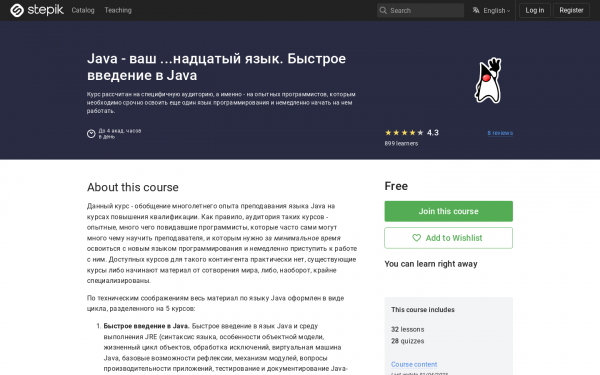The height and width of the screenshot is (375, 600).
Task: Click the bold Быстрое введение в Java list item
Action: click(x=147, y=326)
